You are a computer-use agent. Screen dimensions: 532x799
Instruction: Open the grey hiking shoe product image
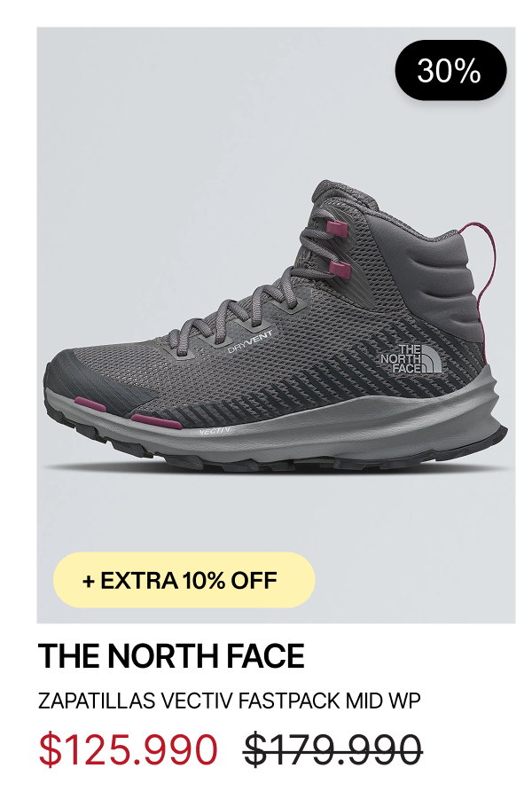pos(276,325)
